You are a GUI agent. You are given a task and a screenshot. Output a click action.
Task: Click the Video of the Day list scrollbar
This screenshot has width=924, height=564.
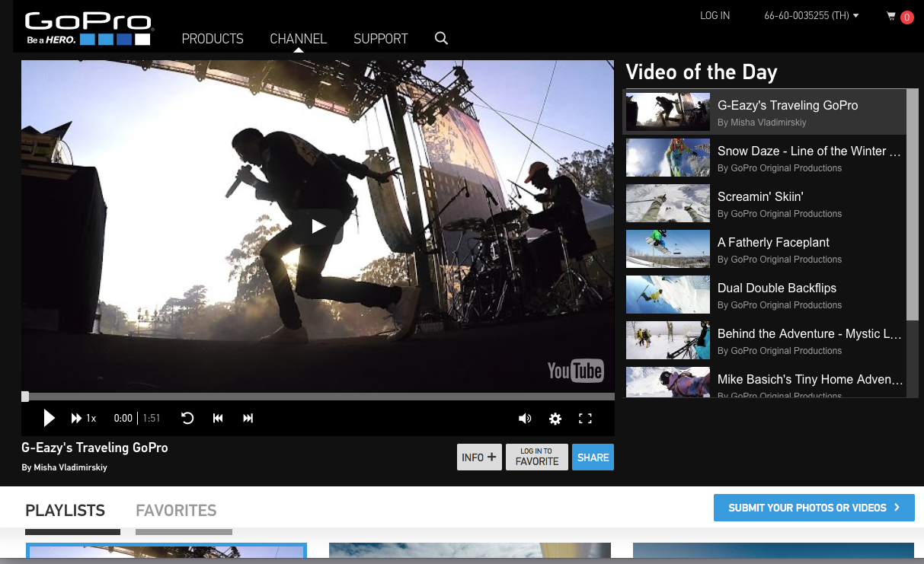[x=913, y=204]
